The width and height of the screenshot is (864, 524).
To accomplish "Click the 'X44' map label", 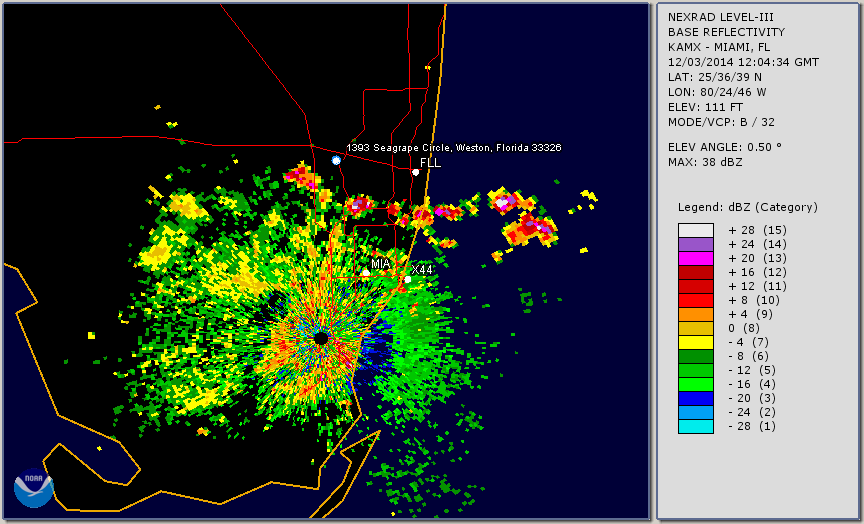I will tap(422, 269).
